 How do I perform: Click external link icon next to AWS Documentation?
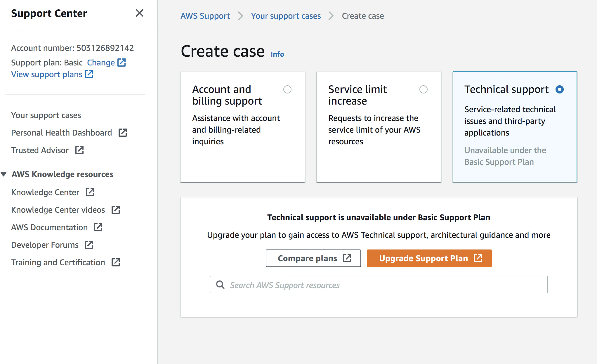click(98, 227)
